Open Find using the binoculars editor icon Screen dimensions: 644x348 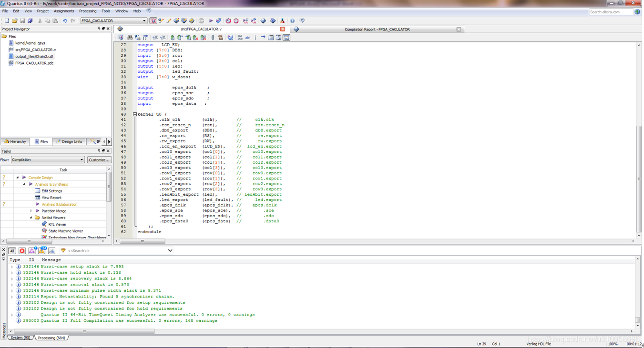(129, 38)
